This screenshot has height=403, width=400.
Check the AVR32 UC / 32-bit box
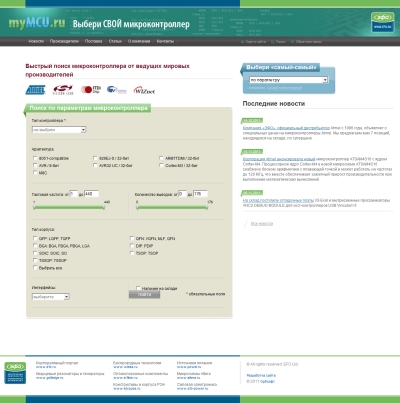[95, 165]
